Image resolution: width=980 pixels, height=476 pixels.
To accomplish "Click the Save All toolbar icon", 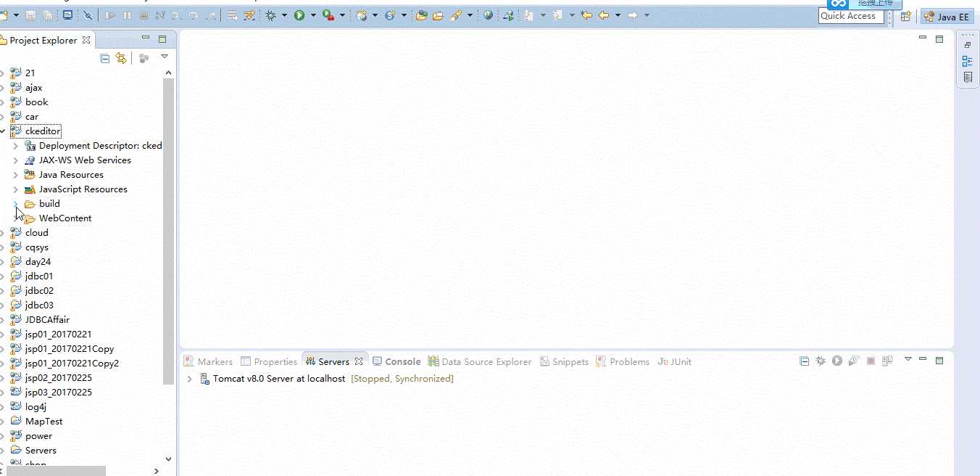I will coord(48,15).
